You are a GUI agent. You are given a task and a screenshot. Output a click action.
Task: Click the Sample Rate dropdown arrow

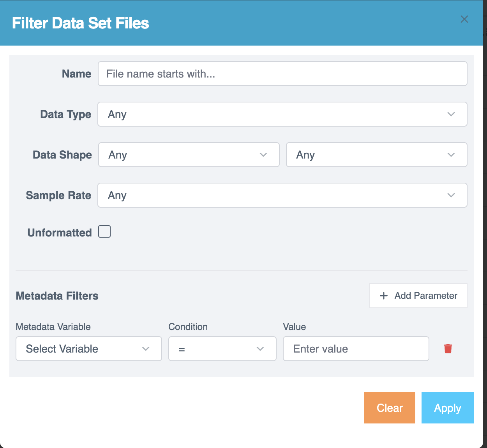pyautogui.click(x=451, y=195)
